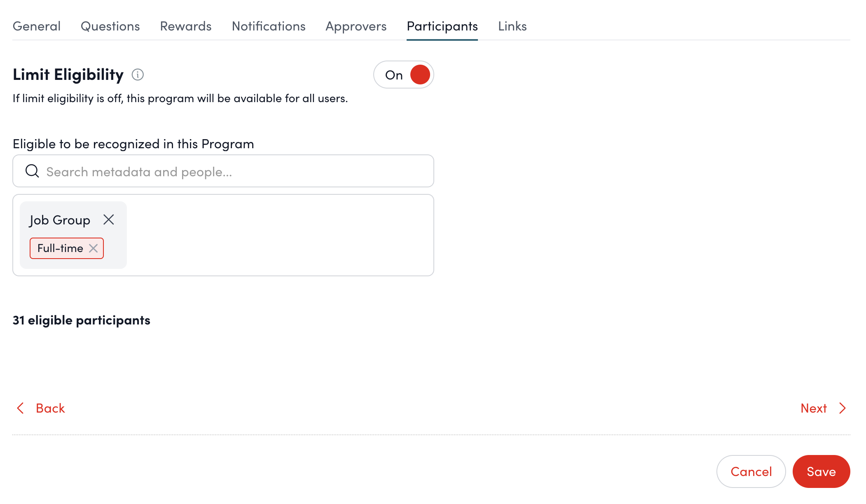
Task: Open the Notifications tab
Action: (269, 26)
